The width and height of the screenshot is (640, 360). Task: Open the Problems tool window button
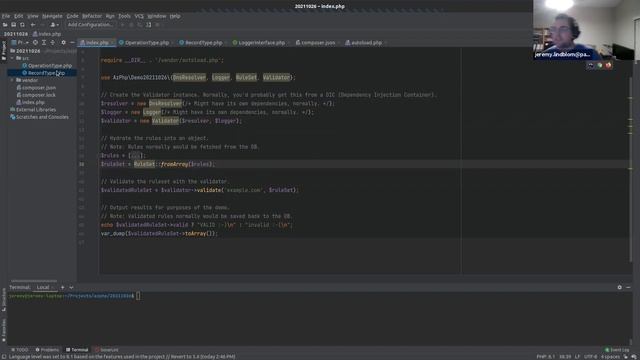[47, 350]
